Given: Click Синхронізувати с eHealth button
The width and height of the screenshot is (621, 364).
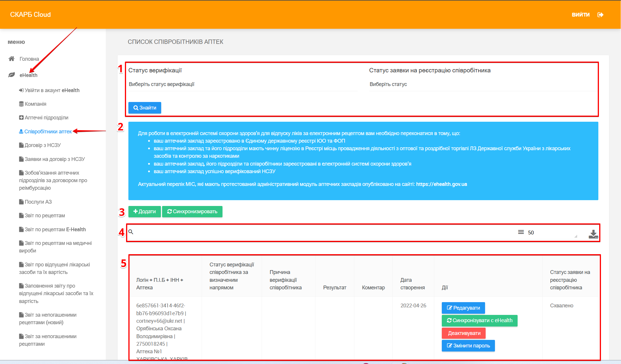Looking at the screenshot, I should click(479, 320).
